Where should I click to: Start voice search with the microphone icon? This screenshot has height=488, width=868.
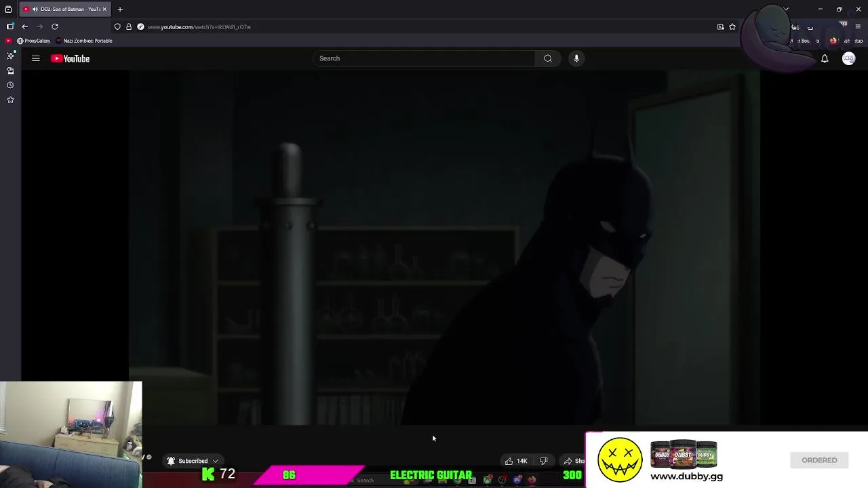(x=576, y=58)
